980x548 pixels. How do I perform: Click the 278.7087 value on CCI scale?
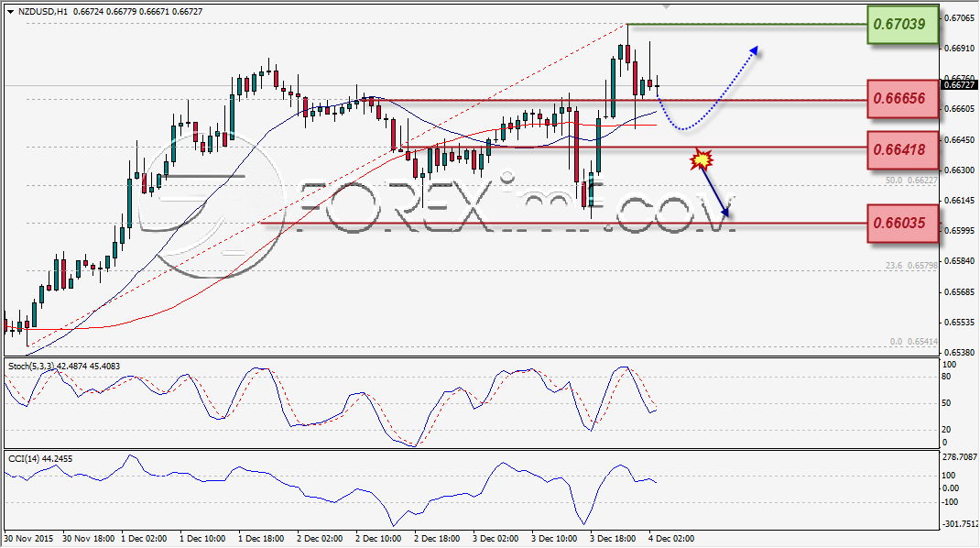959,458
